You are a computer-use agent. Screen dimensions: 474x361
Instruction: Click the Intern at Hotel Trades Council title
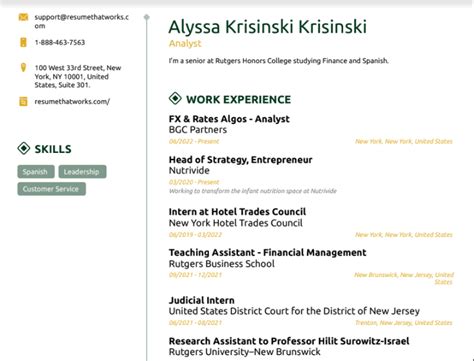coord(237,212)
